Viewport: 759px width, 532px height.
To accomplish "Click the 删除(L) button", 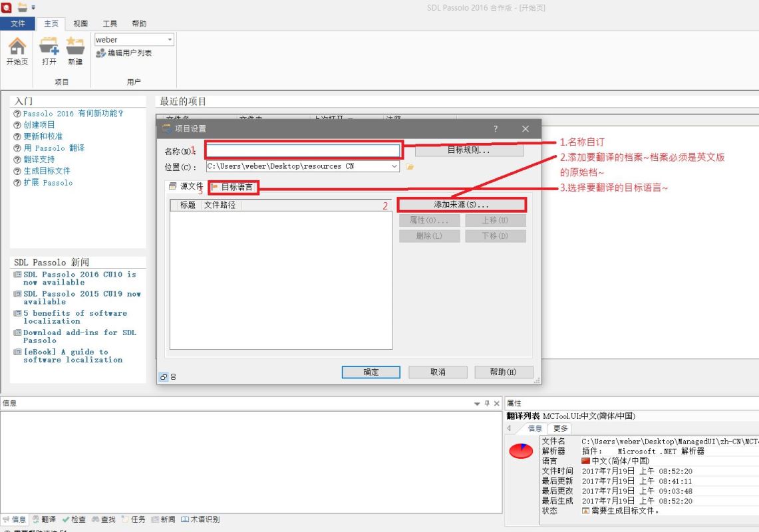I will (429, 236).
